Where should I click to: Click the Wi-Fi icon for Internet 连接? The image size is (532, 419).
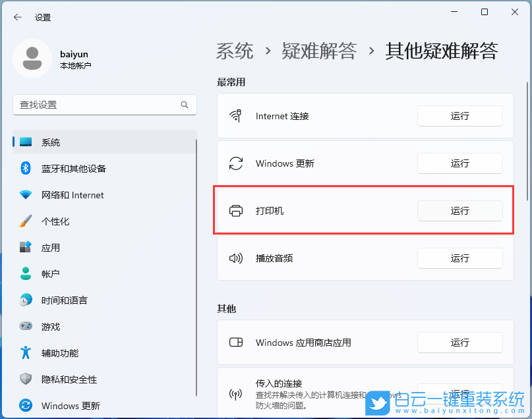(236, 116)
